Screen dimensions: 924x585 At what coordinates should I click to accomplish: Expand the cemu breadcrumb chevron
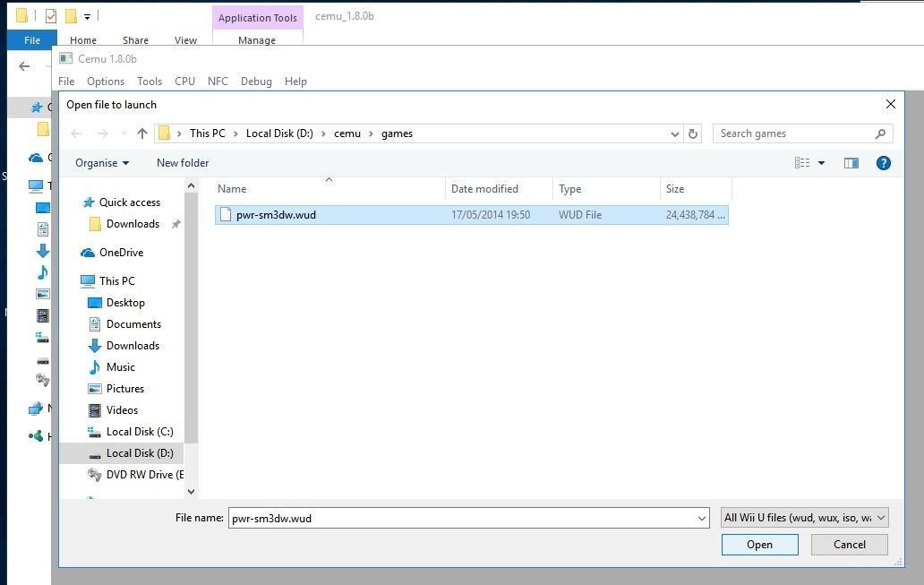(372, 133)
